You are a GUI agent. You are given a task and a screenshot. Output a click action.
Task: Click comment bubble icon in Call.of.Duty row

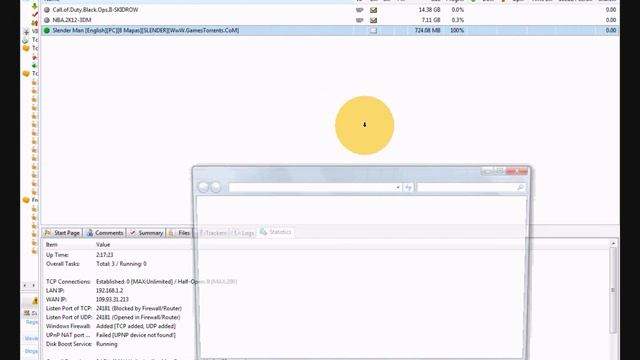360,10
